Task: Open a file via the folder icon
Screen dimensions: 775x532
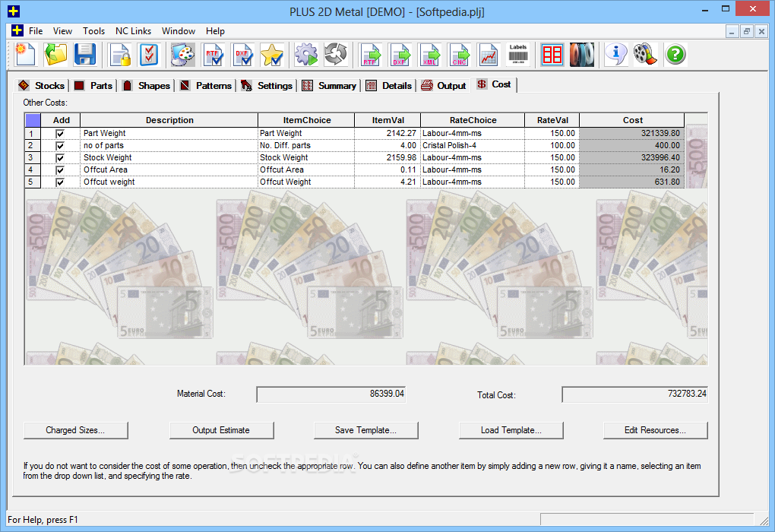Action: (55, 54)
